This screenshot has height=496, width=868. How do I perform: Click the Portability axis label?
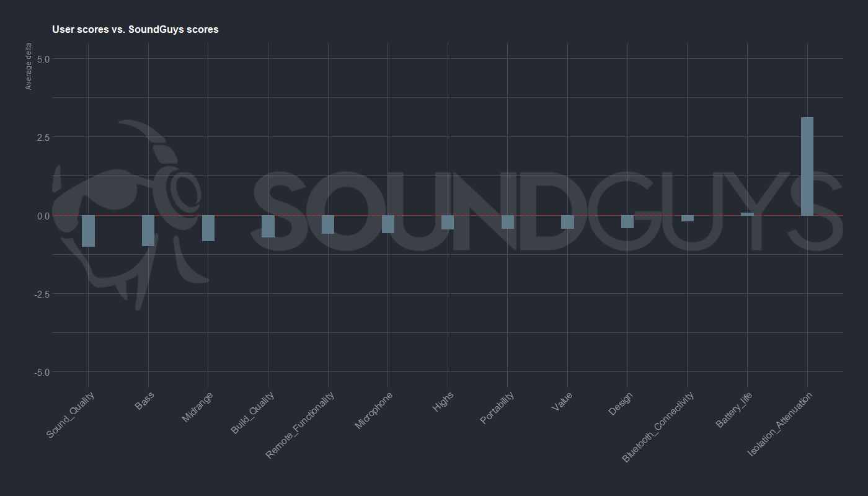(497, 408)
